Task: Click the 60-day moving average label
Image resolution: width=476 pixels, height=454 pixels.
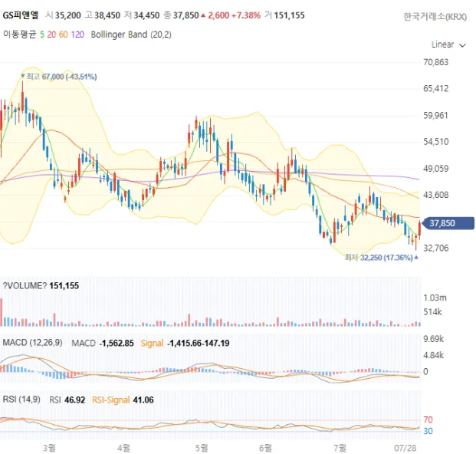Action: click(x=63, y=35)
